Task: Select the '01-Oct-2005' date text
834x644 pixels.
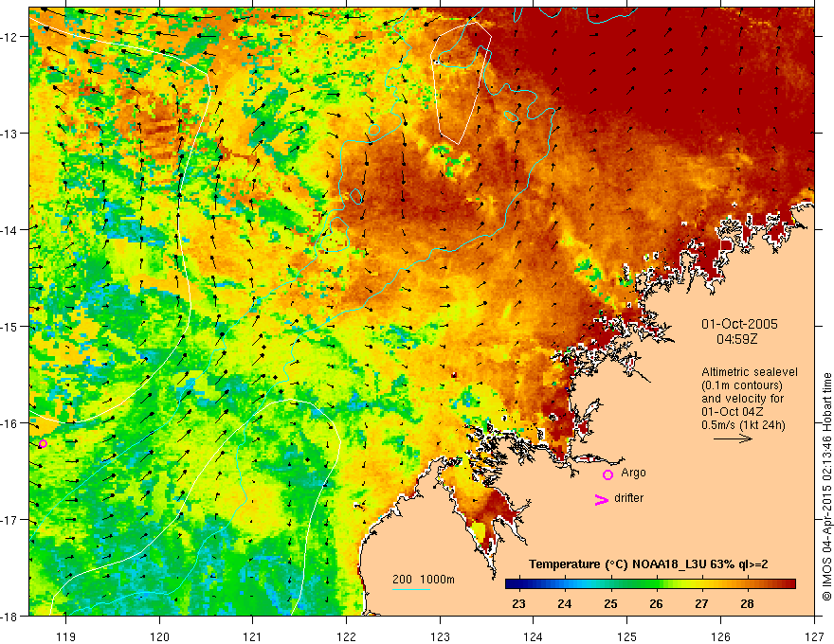Action: (739, 324)
